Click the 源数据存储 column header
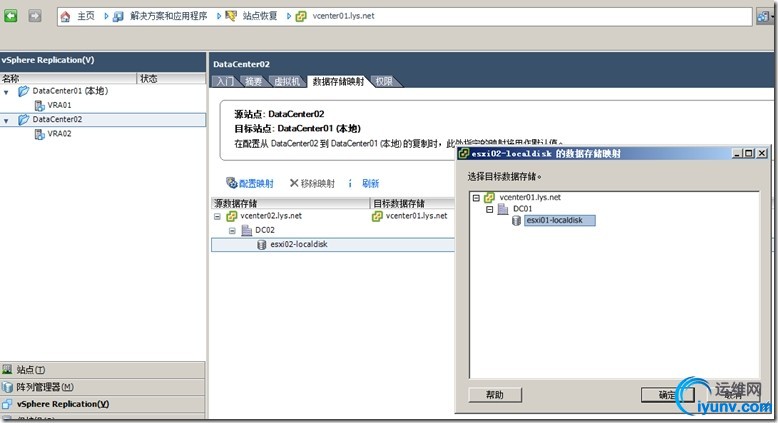This screenshot has width=778, height=423. pyautogui.click(x=291, y=203)
